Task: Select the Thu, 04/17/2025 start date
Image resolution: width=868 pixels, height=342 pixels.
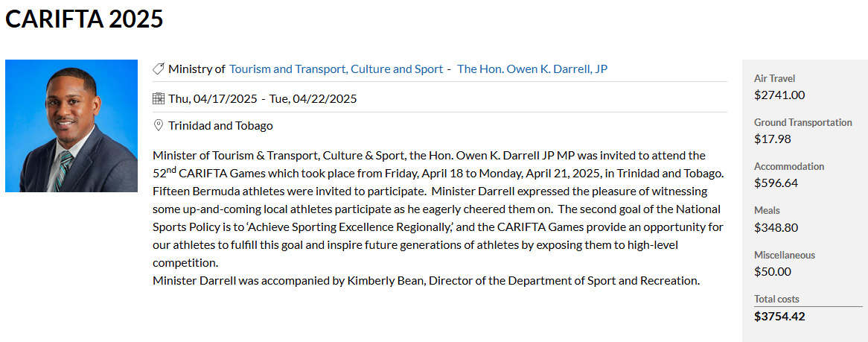Action: pos(213,99)
